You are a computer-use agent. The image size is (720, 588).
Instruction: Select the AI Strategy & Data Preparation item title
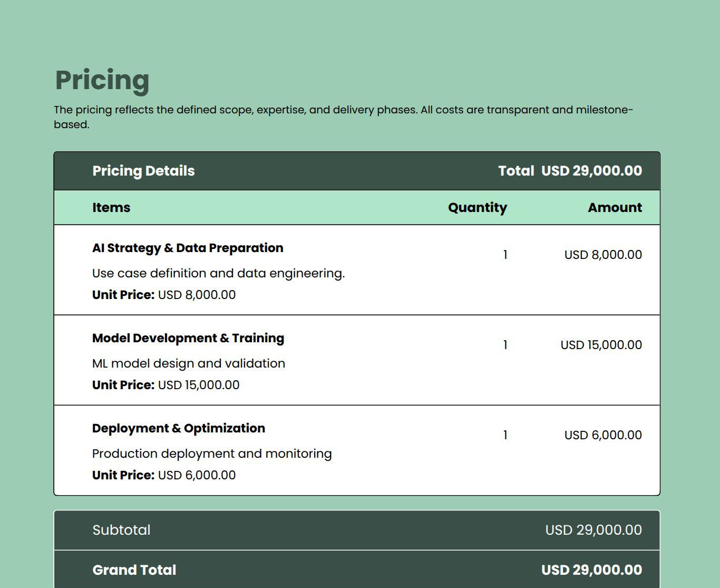pos(188,248)
